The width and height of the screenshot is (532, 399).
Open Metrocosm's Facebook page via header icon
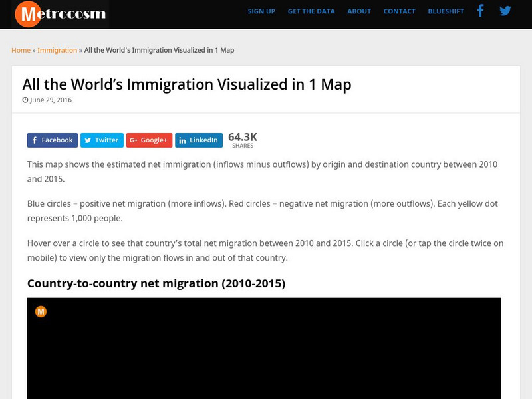pos(480,11)
